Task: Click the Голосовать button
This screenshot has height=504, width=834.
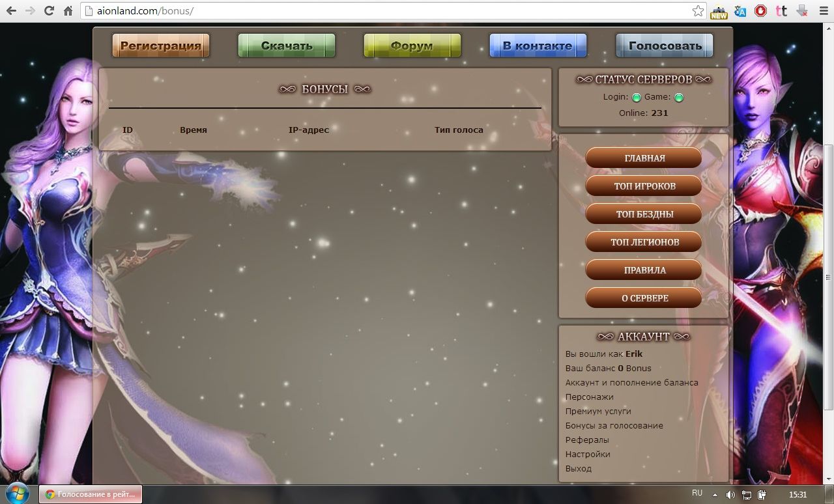Action: pos(665,46)
